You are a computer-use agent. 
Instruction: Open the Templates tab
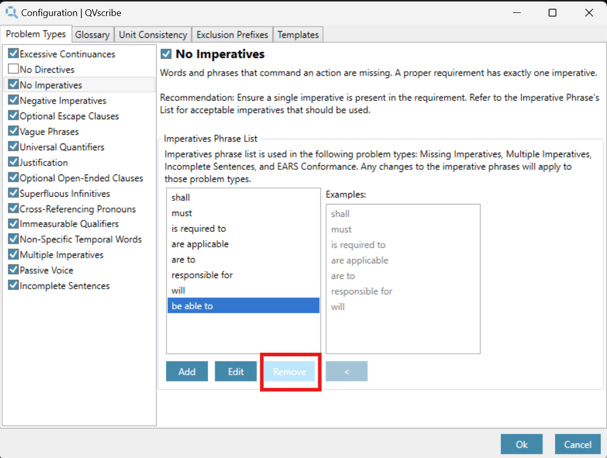298,35
